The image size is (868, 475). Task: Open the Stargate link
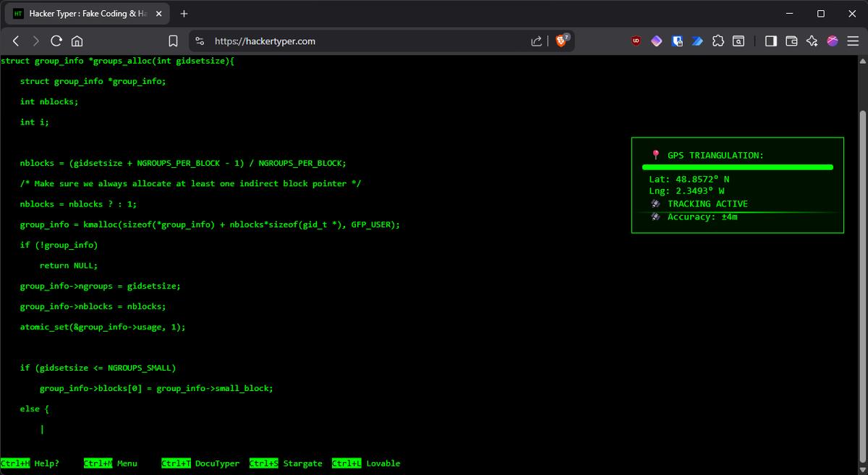click(x=286, y=463)
